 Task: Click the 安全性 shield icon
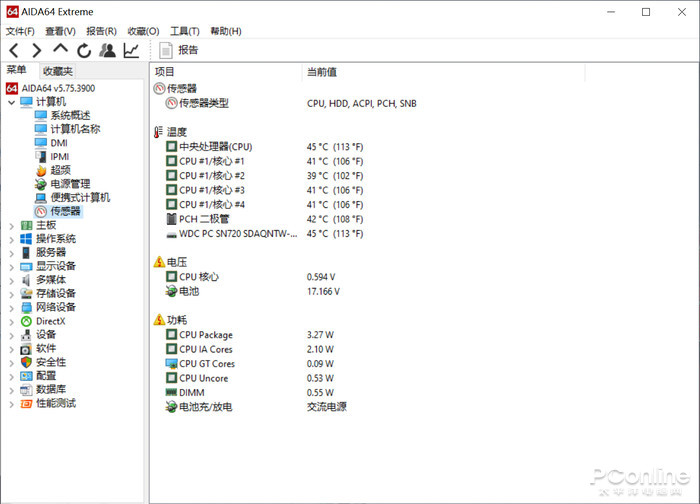[26, 362]
